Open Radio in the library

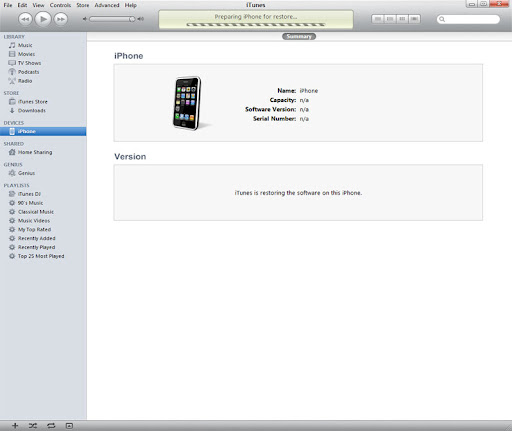point(43,81)
